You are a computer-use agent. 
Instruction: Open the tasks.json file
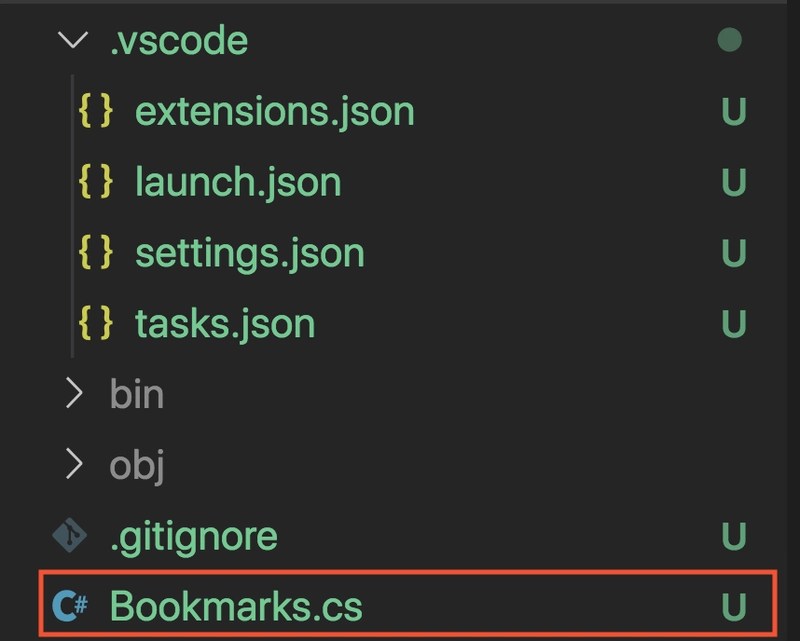point(225,324)
